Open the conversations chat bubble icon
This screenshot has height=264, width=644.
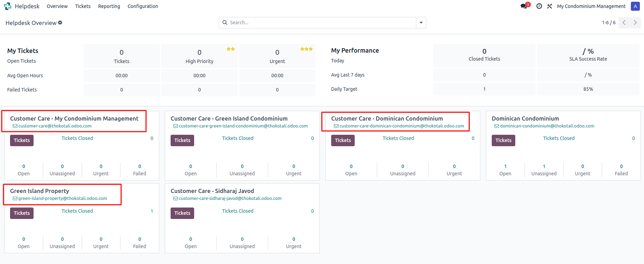(524, 6)
